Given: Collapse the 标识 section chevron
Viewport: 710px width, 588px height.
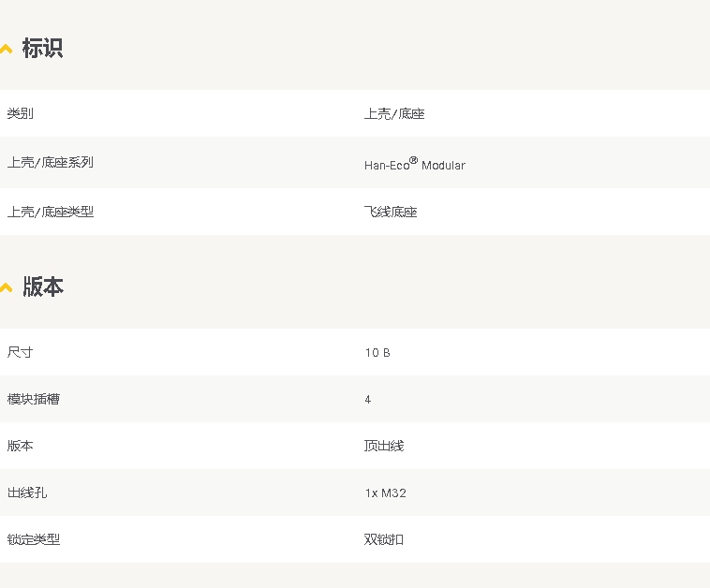Looking at the screenshot, I should (x=6, y=49).
